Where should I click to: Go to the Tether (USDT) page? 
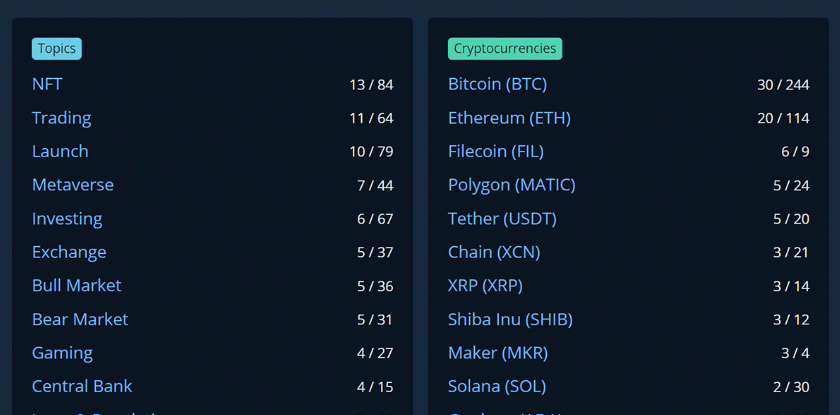pos(502,218)
